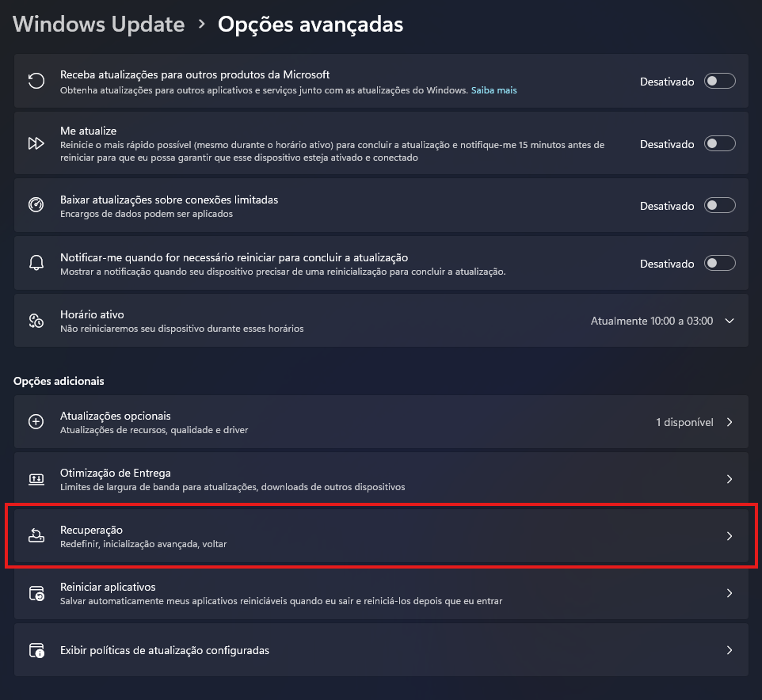Click the sync icon beside Microsoft products updates
762x700 pixels.
click(x=36, y=81)
